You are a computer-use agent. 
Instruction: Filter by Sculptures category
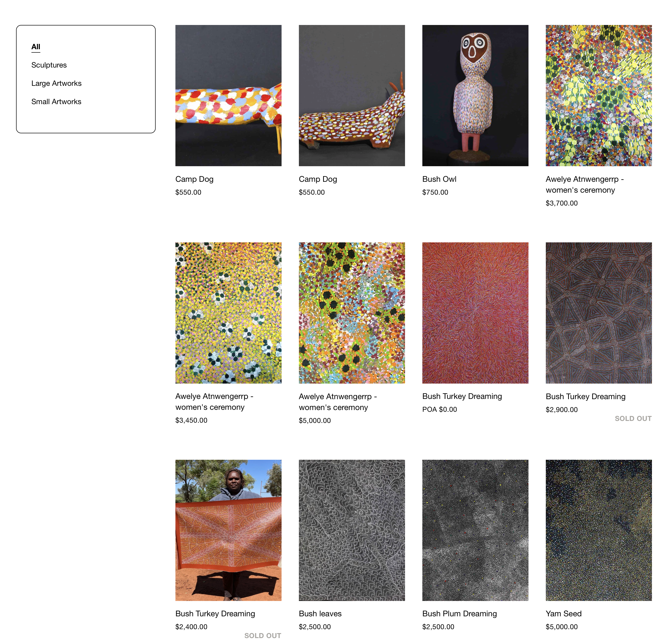point(49,65)
